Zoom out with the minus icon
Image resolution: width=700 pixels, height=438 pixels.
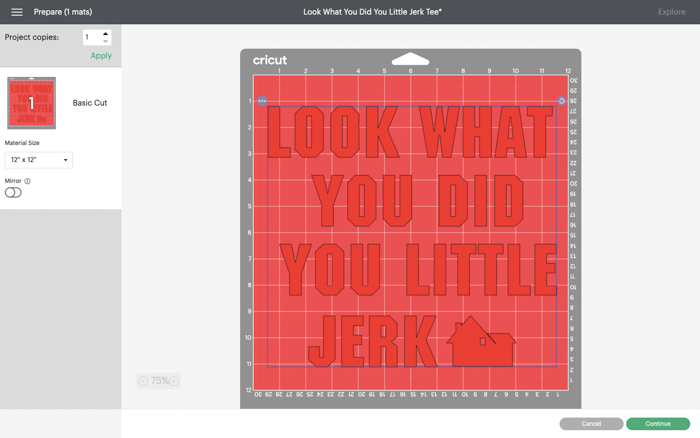tap(143, 381)
